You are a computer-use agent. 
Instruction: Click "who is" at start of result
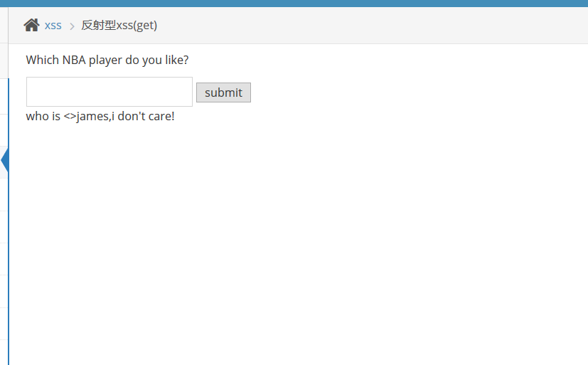(43, 116)
